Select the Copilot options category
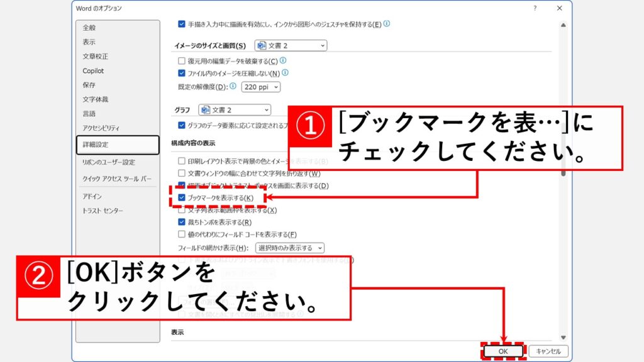This screenshot has height=362, width=644. click(x=93, y=70)
